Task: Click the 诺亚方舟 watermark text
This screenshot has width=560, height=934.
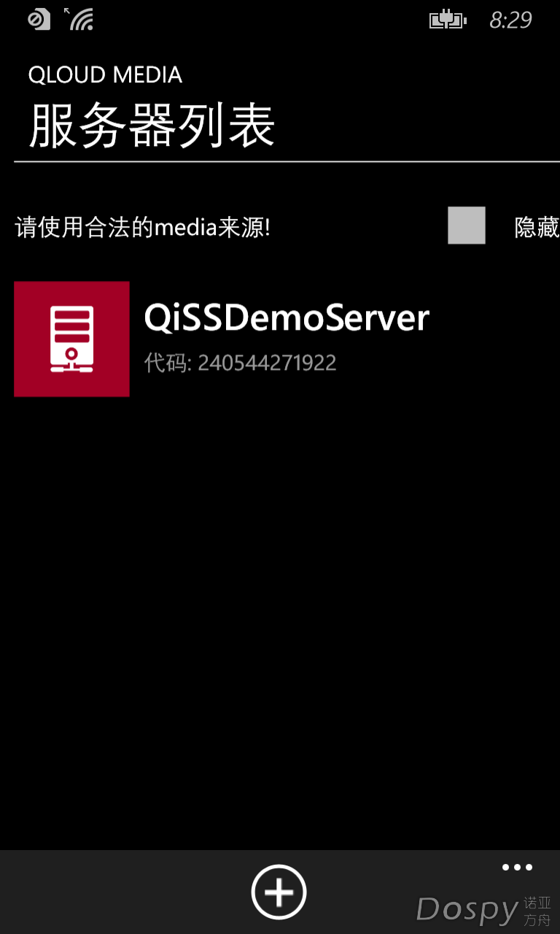Action: tap(537, 911)
